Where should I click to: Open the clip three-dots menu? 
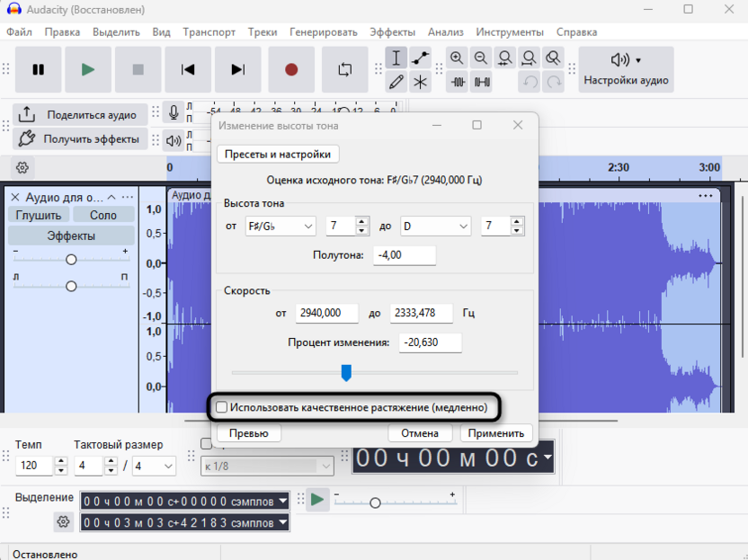click(706, 196)
